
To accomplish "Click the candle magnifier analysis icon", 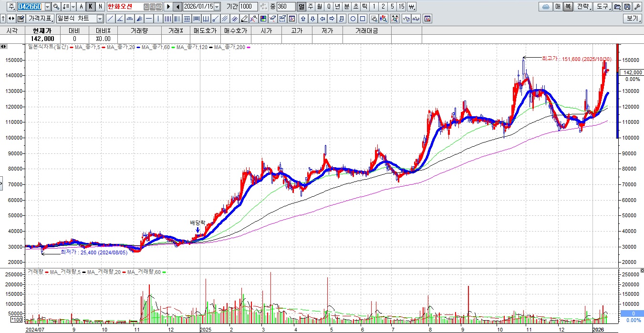I will coord(383,19).
